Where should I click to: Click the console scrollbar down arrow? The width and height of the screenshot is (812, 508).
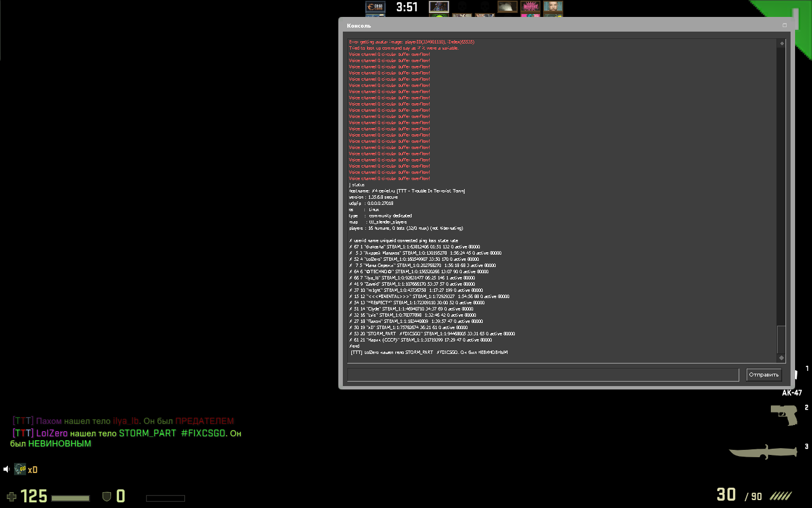click(x=782, y=358)
